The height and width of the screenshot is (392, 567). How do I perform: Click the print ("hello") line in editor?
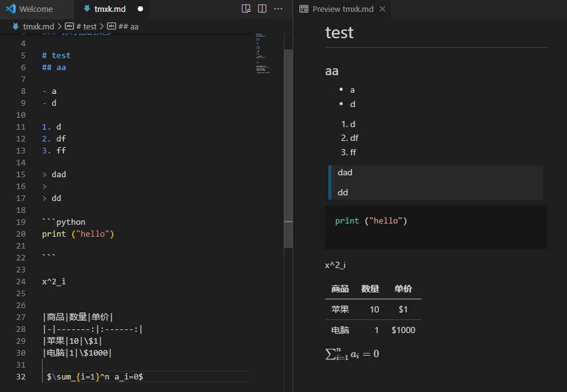pos(78,234)
